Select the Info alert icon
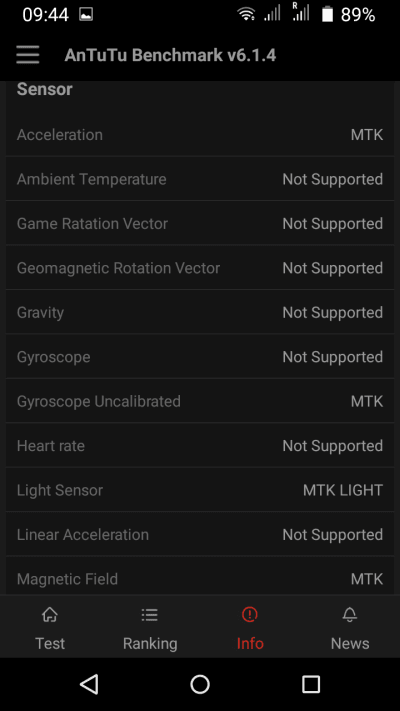 (250, 615)
